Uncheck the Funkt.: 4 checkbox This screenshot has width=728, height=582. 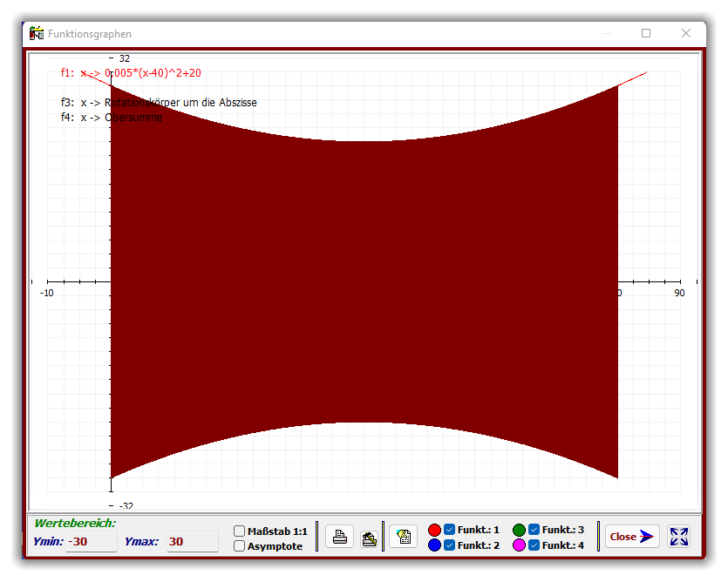point(534,545)
